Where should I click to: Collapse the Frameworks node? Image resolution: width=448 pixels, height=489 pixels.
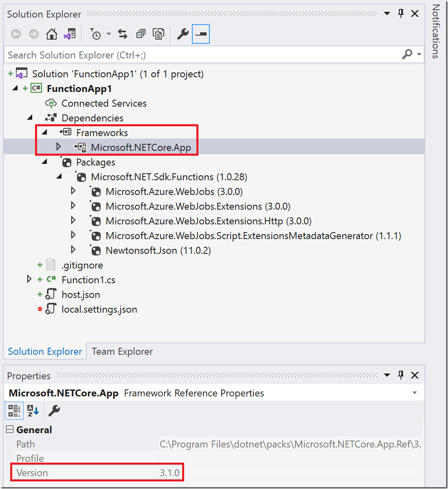[44, 132]
